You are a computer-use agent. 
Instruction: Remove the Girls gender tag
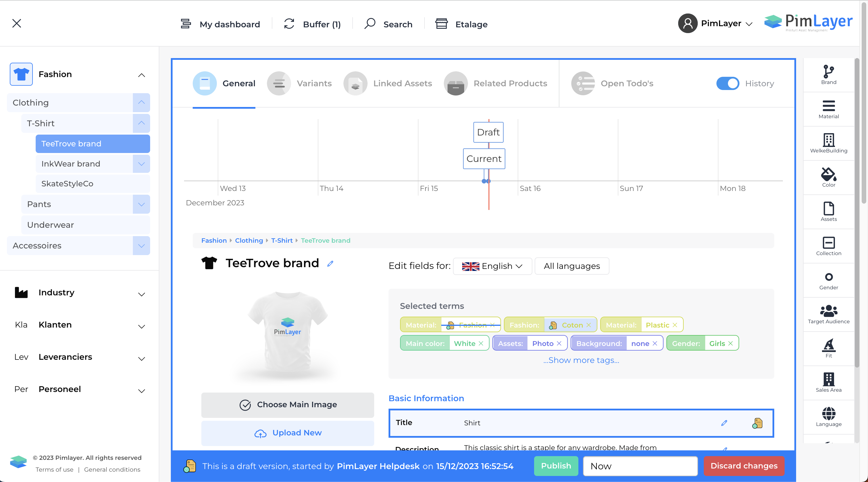pyautogui.click(x=731, y=344)
